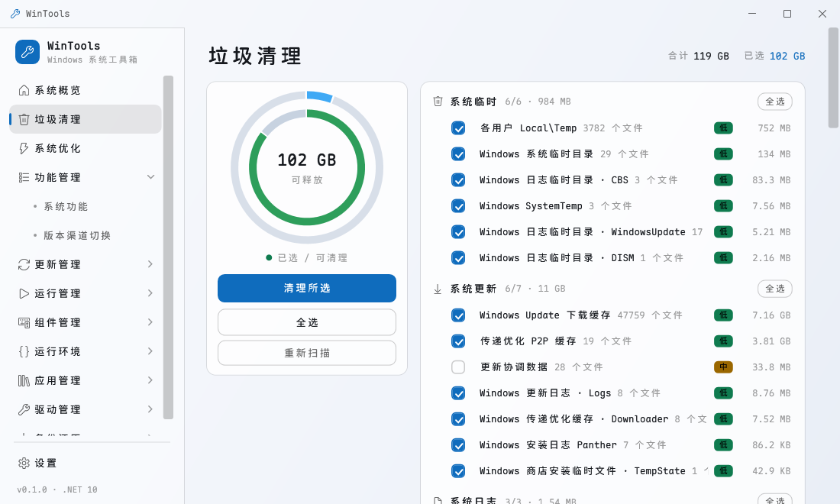Uncheck 传递优化缓存 Downloader checkbox
The height and width of the screenshot is (504, 840).
tap(458, 418)
